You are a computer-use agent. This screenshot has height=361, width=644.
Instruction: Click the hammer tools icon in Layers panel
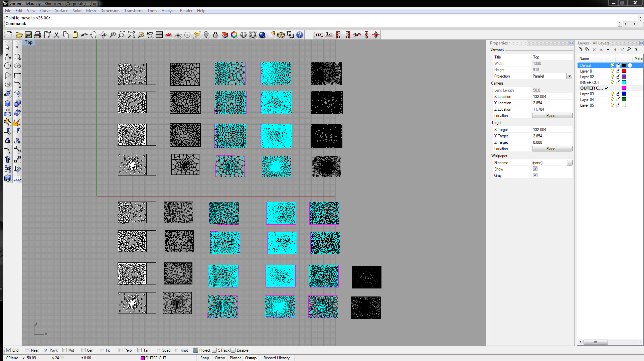629,49
